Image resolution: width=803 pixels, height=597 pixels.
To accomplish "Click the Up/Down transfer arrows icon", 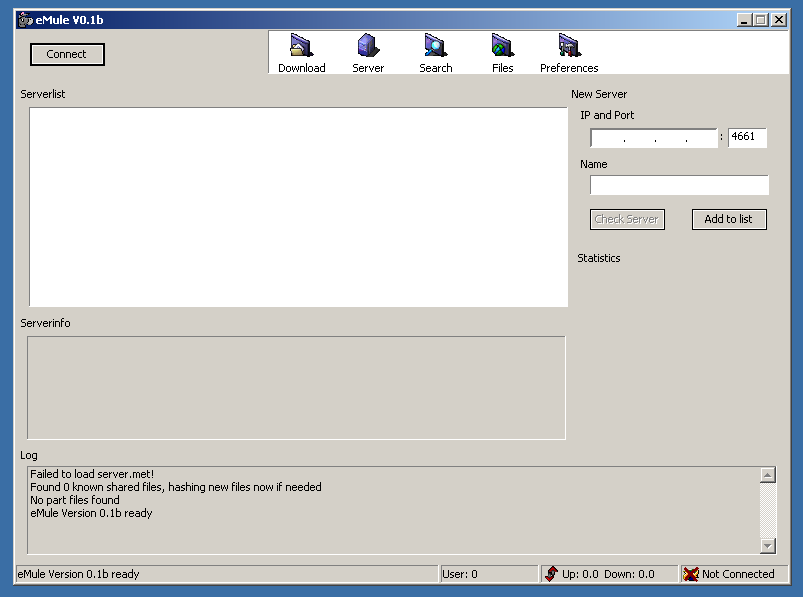I will [551, 574].
